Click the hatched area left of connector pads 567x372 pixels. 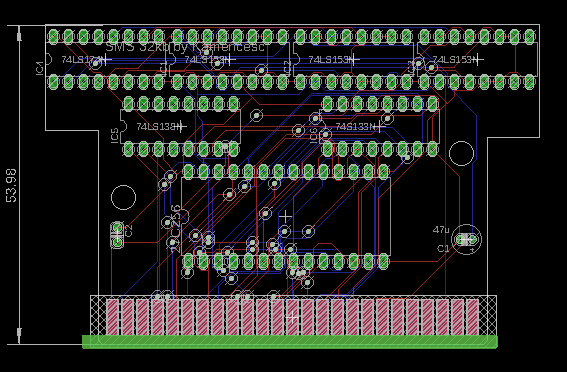pyautogui.click(x=98, y=316)
